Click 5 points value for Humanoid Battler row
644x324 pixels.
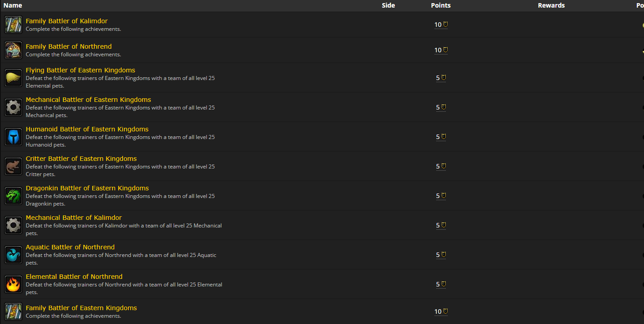pyautogui.click(x=441, y=137)
